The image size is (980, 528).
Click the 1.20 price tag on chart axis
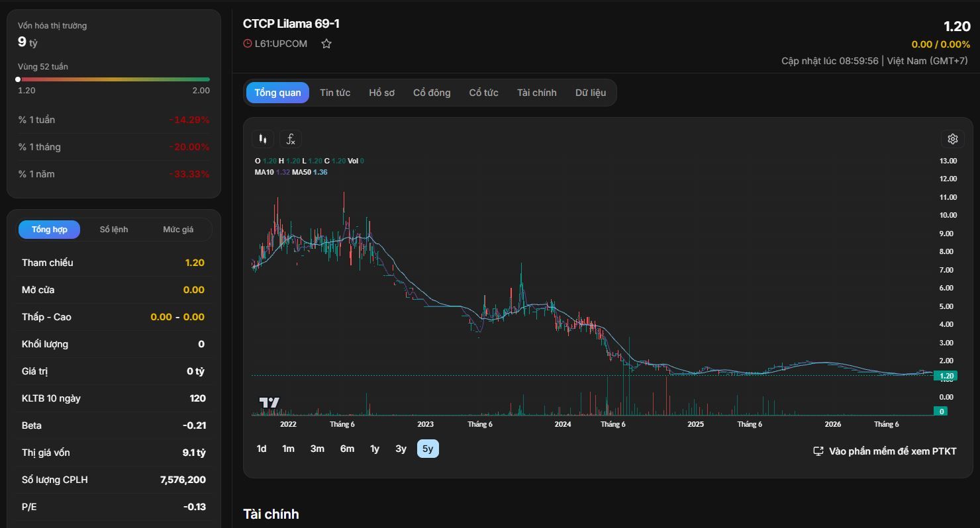pos(947,376)
